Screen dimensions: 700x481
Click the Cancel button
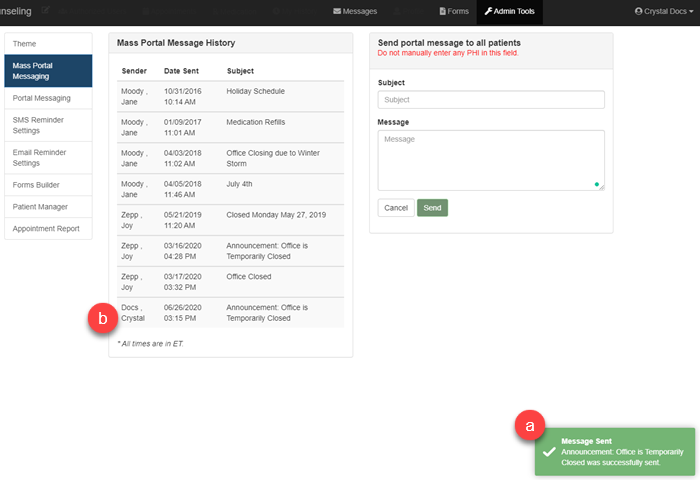[396, 208]
